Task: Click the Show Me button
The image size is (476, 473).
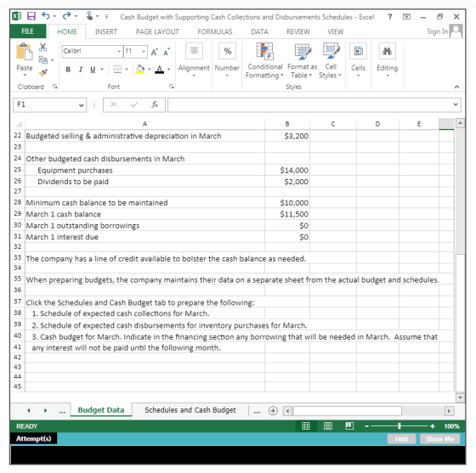Action: tap(439, 439)
